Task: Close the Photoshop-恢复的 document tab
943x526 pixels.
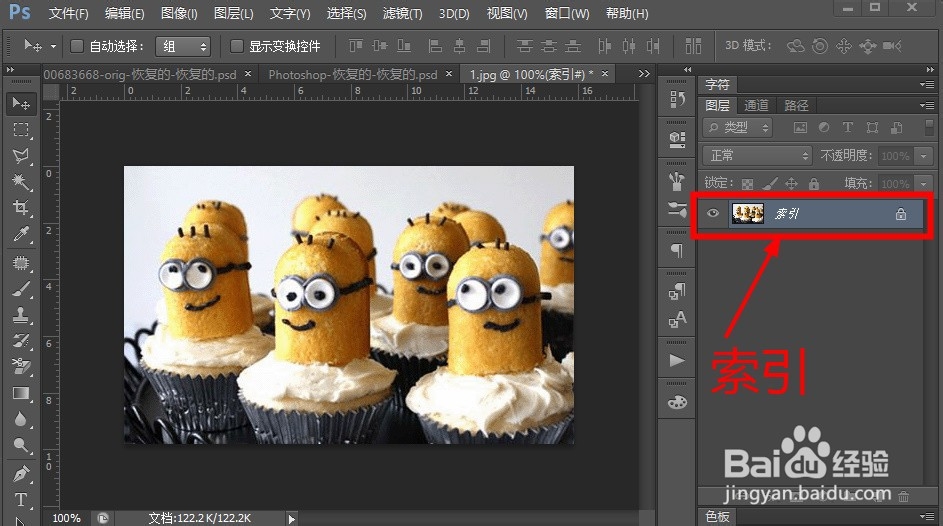Action: pos(449,74)
